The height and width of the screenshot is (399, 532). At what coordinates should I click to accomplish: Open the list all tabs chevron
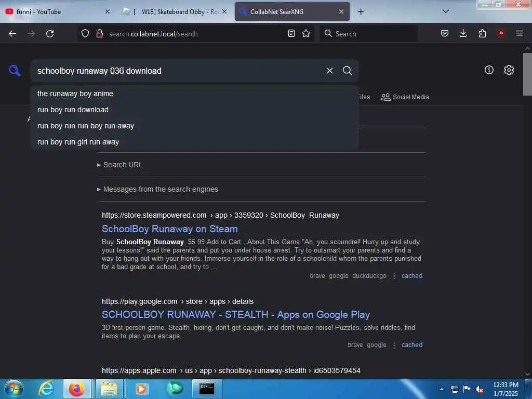446,11
